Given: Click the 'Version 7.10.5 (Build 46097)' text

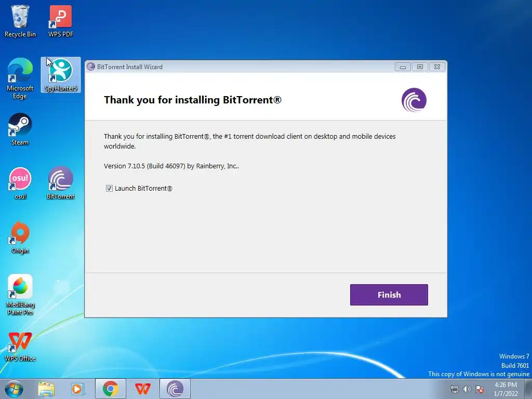Looking at the screenshot, I should (x=144, y=166).
